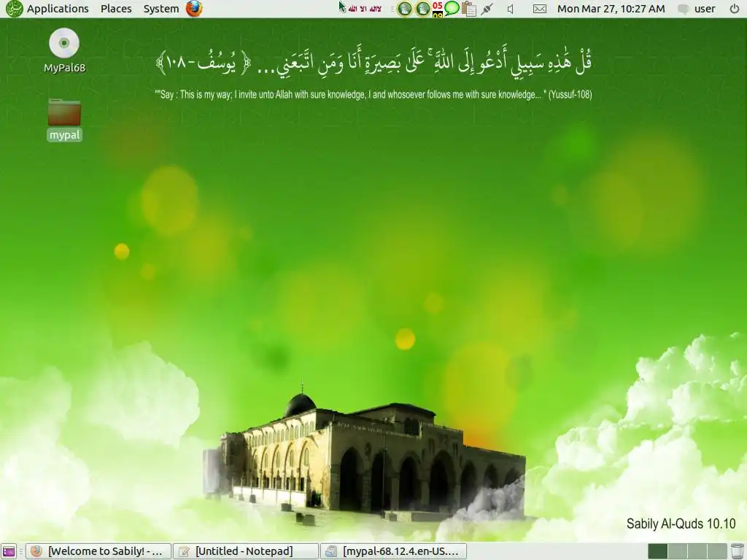This screenshot has width=747, height=560.
Task: Open the Places menu
Action: 116,9
